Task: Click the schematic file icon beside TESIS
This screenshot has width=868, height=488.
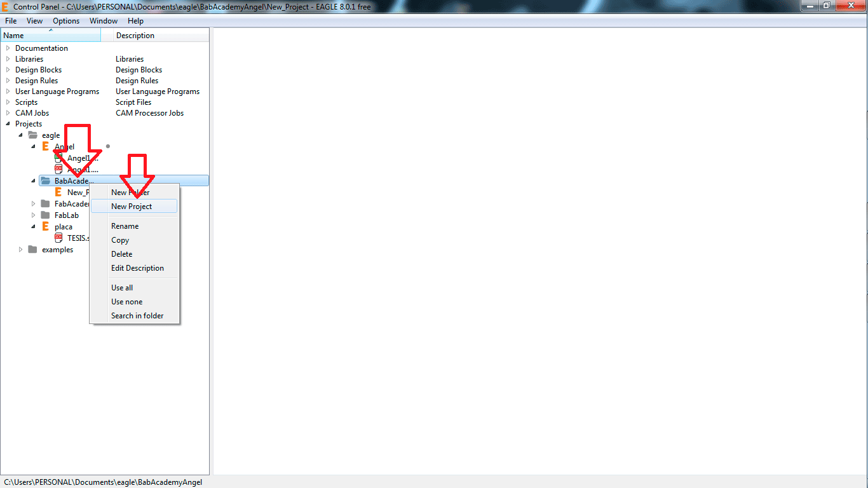Action: click(58, 238)
